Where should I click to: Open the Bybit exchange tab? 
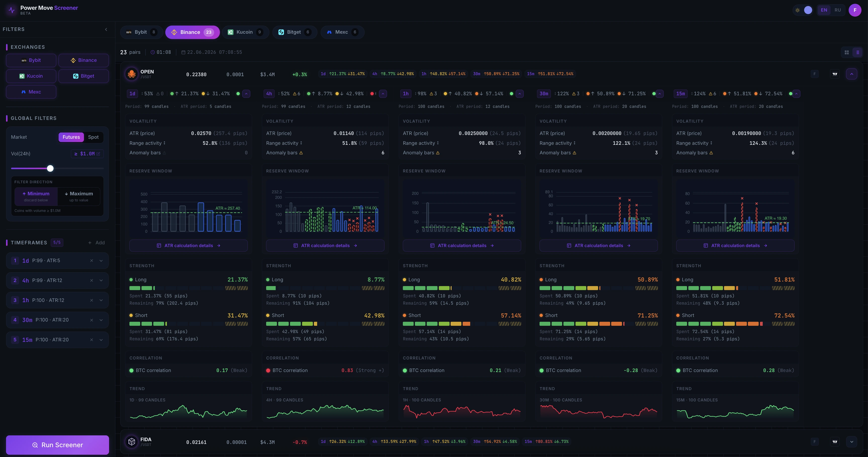click(x=141, y=32)
